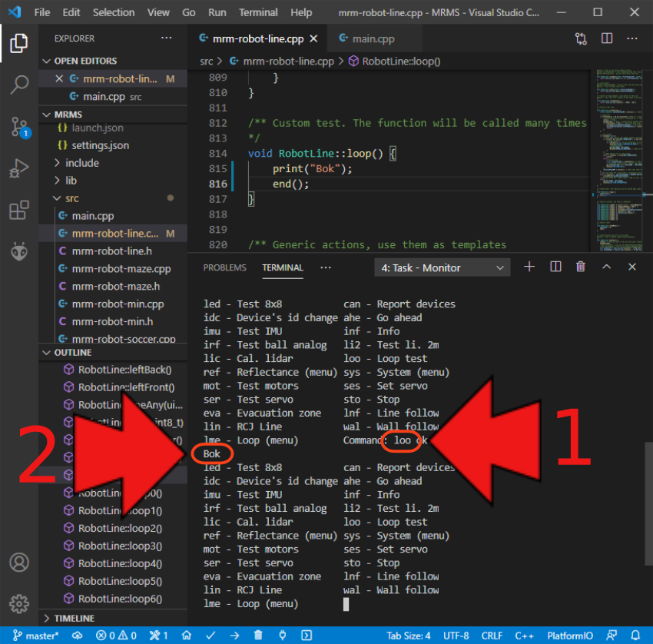Collapse the OUTLINE section
Image resolution: width=653 pixels, height=644 pixels.
73,353
